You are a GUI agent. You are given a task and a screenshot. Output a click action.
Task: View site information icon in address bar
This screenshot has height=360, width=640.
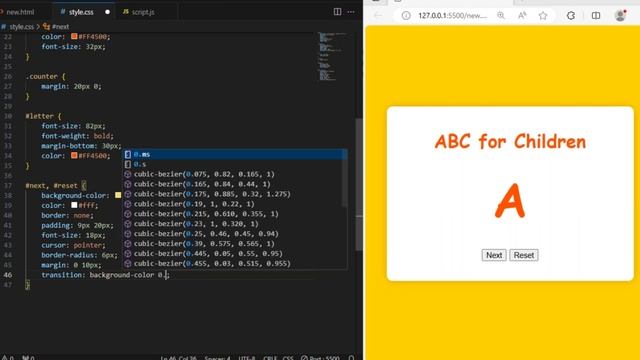tap(406, 16)
